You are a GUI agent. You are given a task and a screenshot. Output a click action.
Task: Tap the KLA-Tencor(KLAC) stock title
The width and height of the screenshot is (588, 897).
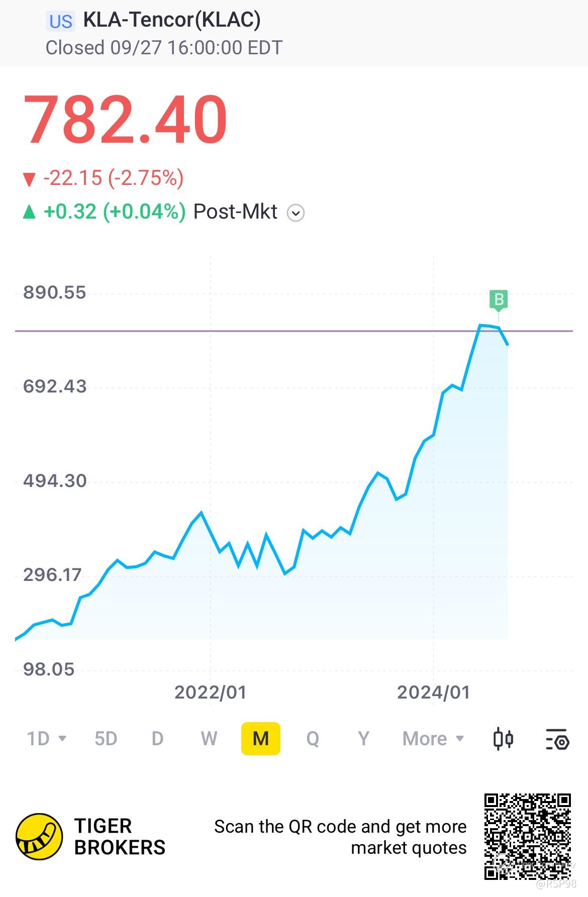172,20
